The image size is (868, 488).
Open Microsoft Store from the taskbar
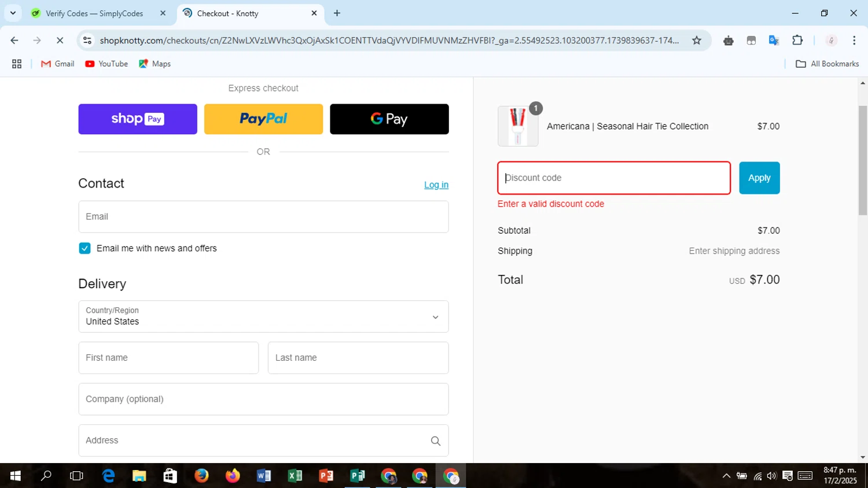pyautogui.click(x=170, y=476)
